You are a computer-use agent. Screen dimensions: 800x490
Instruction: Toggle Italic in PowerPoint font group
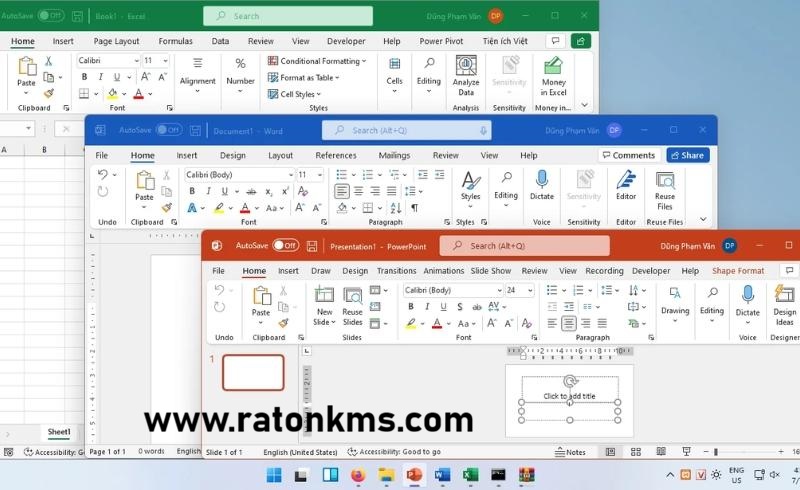click(x=427, y=307)
